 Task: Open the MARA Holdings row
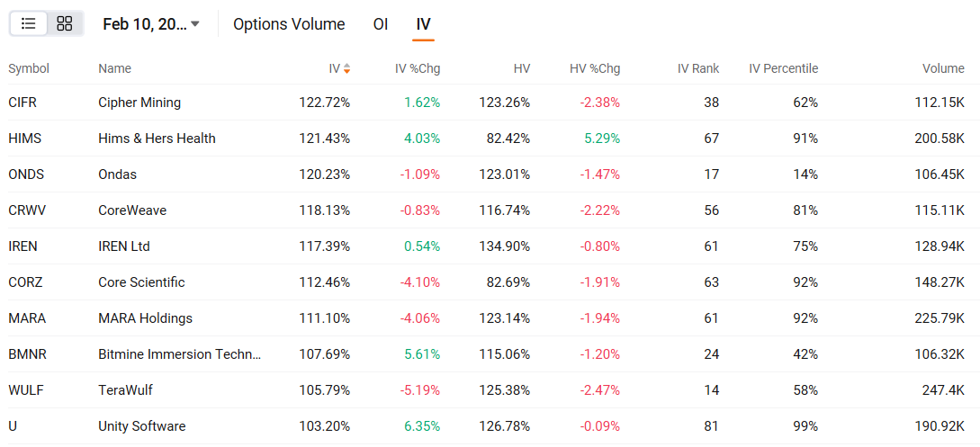[x=490, y=318]
